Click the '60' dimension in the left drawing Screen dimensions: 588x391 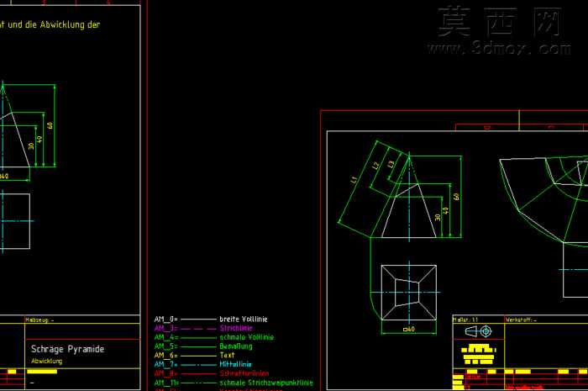pyautogui.click(x=50, y=125)
